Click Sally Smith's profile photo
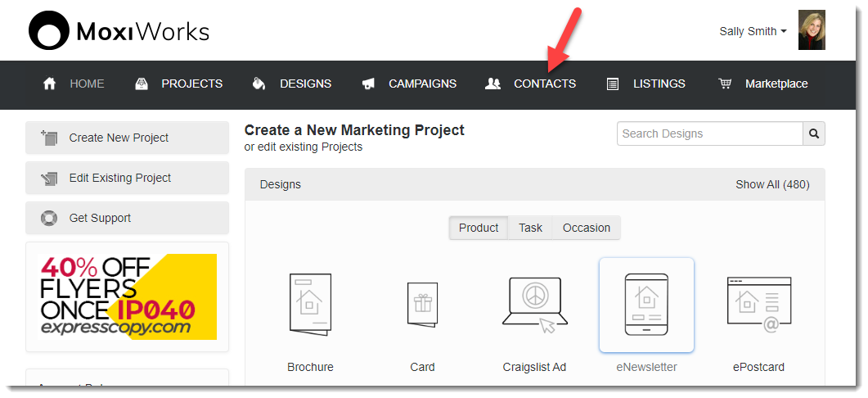868x398 pixels. click(812, 30)
